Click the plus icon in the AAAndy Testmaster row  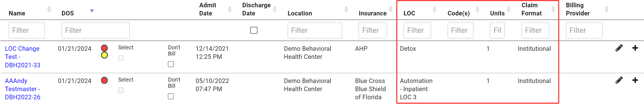pyautogui.click(x=635, y=80)
